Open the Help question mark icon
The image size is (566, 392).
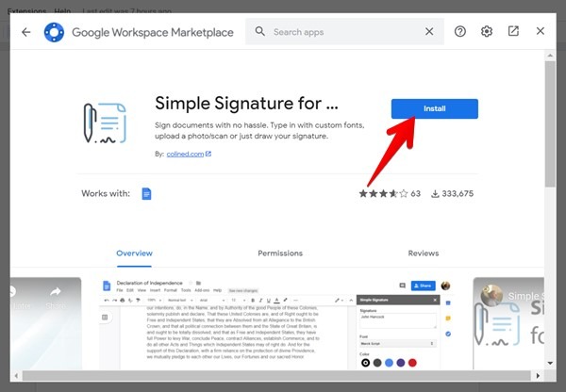[460, 32]
